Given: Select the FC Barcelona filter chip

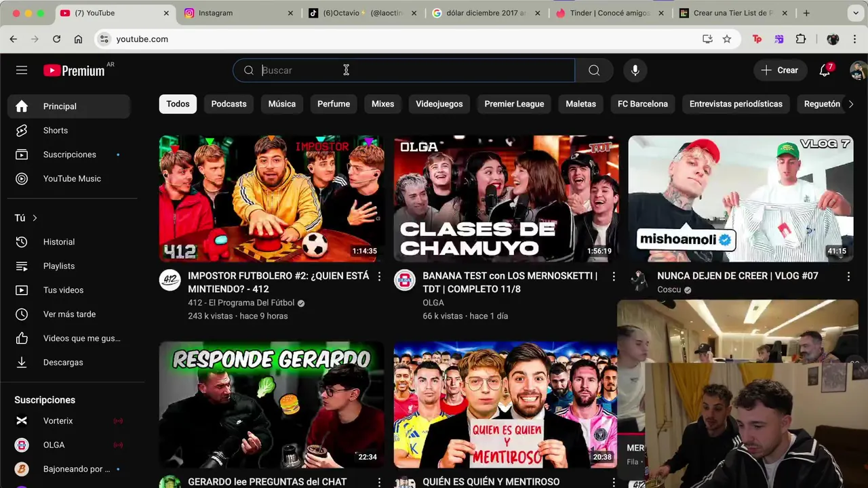Looking at the screenshot, I should click(643, 104).
